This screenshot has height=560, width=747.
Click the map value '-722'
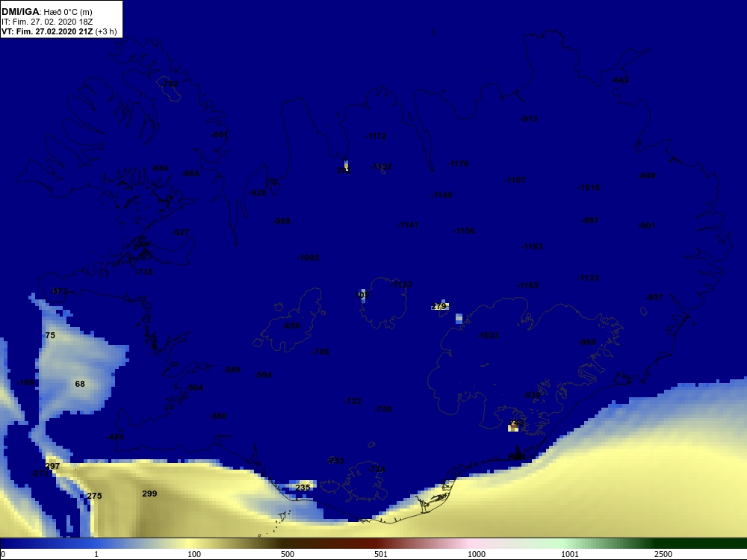click(353, 401)
